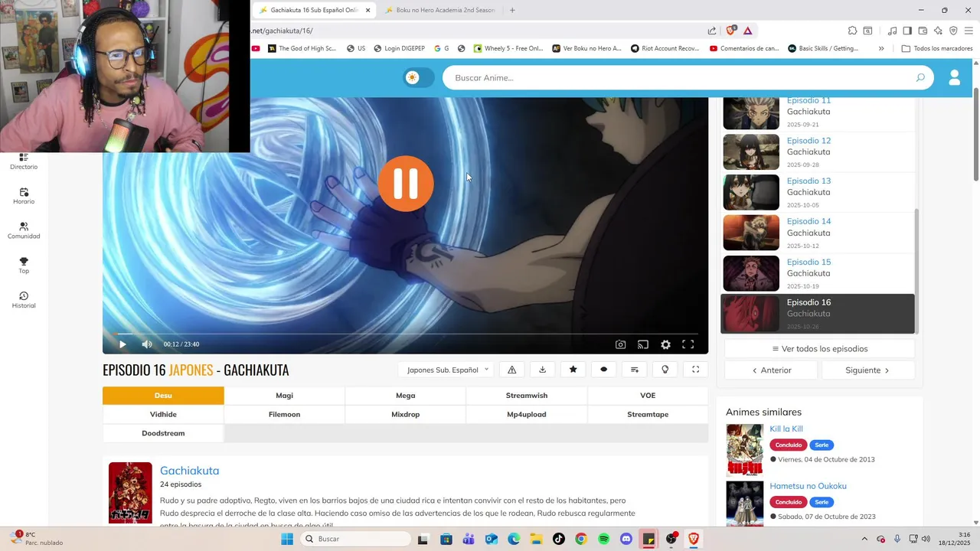This screenshot has width=980, height=551.
Task: Expand the player with the expand icon below video
Action: (696, 370)
